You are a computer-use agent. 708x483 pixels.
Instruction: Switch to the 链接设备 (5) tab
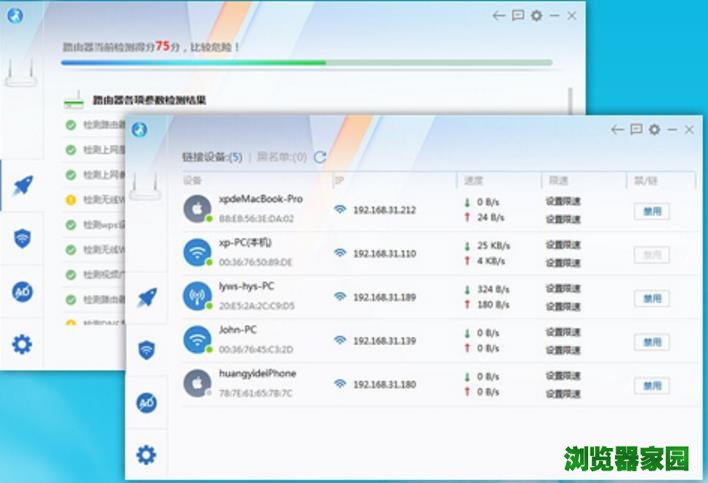212,157
